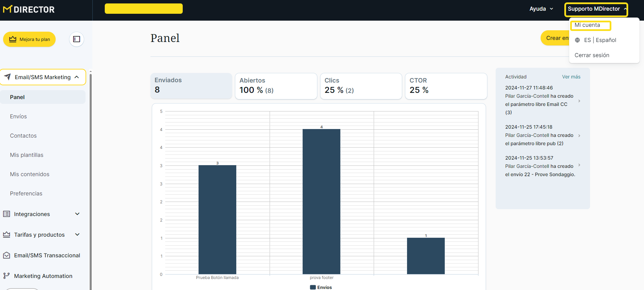Click the prova footer chart bar
644x290 pixels.
click(x=321, y=201)
